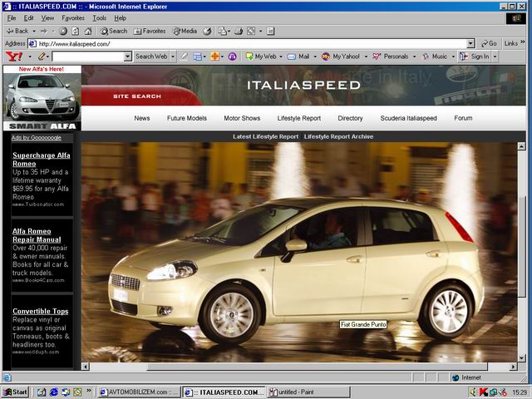Expand the Back history dropdown arrow
Image resolution: width=532 pixels, height=399 pixels.
(34, 32)
